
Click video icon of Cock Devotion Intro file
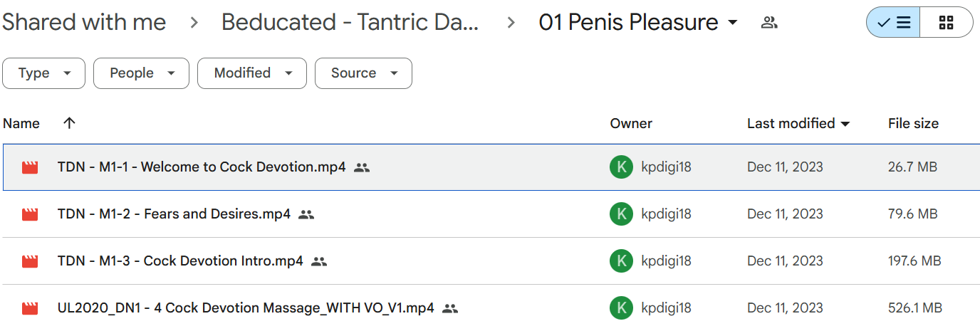tap(30, 261)
